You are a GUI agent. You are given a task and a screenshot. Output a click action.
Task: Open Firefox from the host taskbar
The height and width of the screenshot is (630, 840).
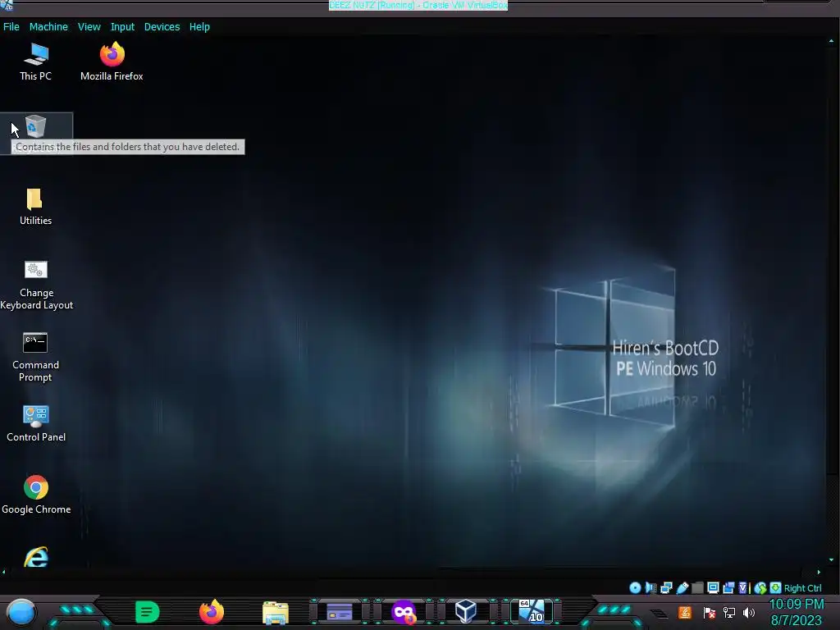tap(211, 612)
